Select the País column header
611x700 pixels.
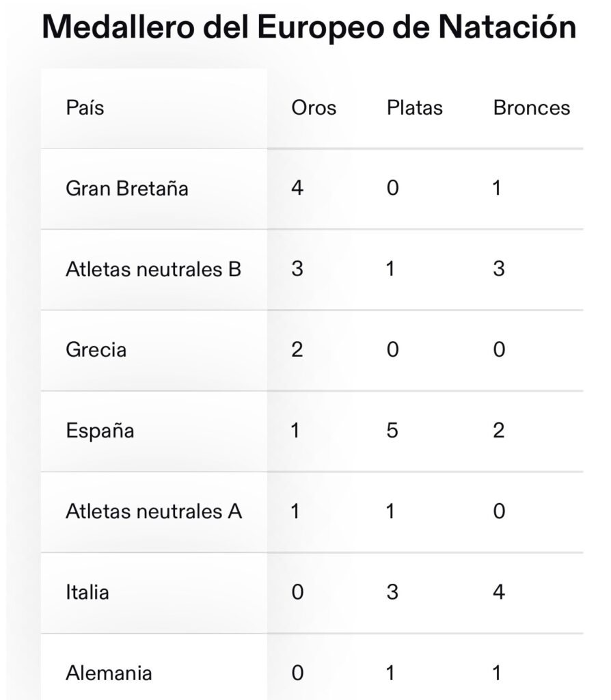click(x=85, y=108)
